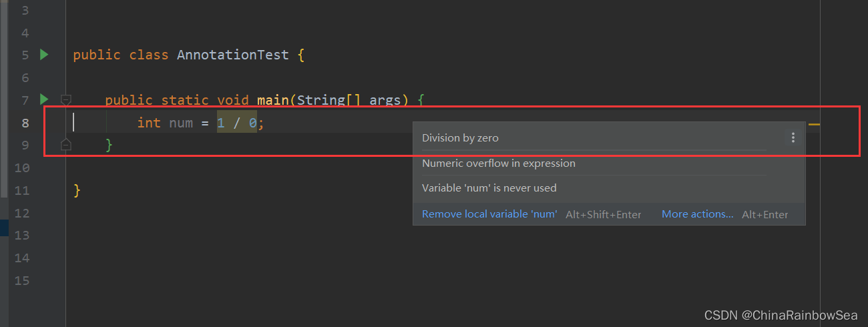Open the "More actions..." link

pos(697,214)
